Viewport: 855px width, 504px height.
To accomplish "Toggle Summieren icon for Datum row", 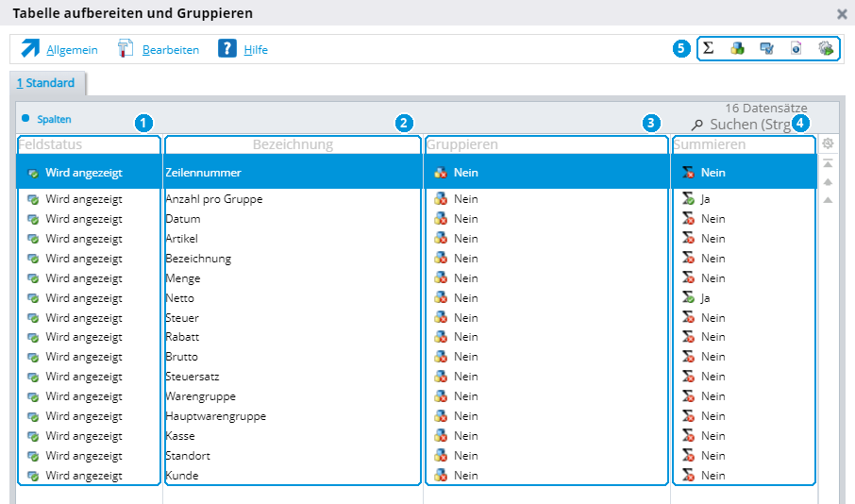I will click(688, 219).
